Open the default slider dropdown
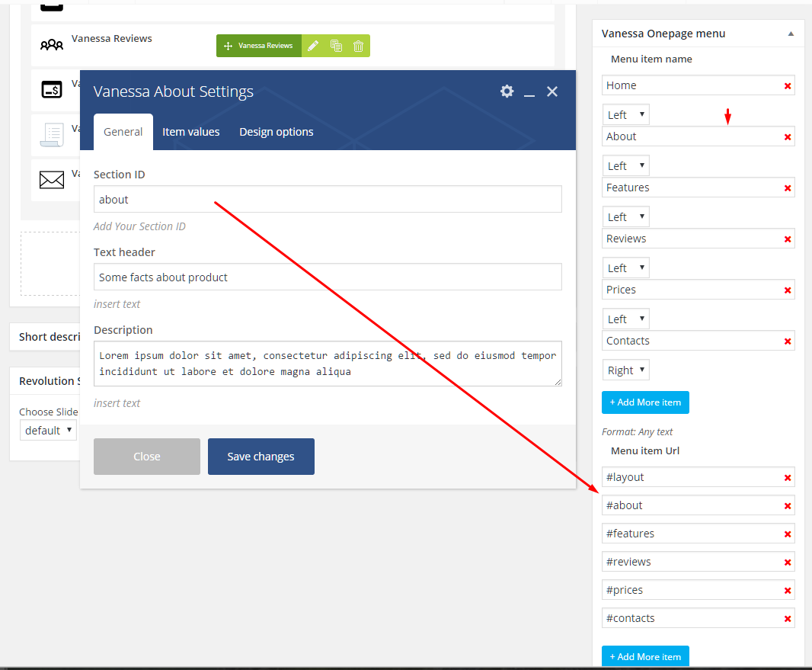 [49, 430]
